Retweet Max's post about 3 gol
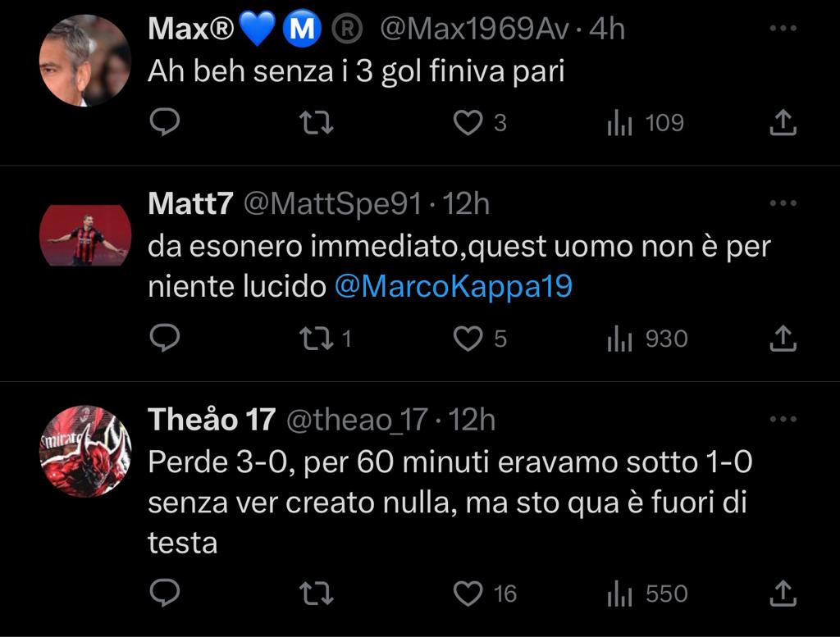The width and height of the screenshot is (840, 637). point(317,124)
